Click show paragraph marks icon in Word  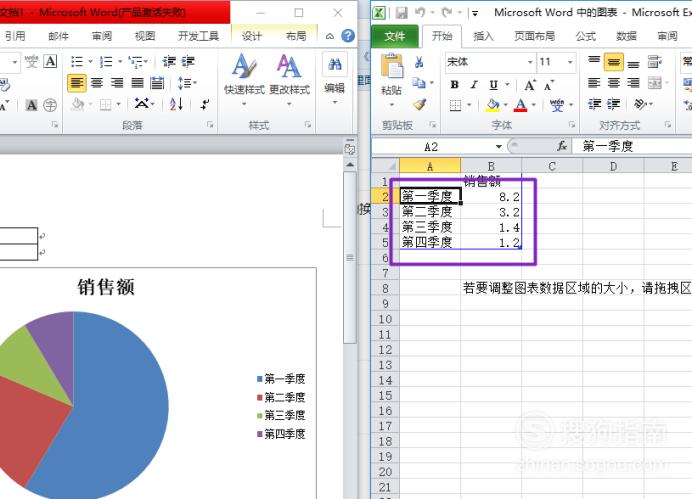(x=205, y=105)
